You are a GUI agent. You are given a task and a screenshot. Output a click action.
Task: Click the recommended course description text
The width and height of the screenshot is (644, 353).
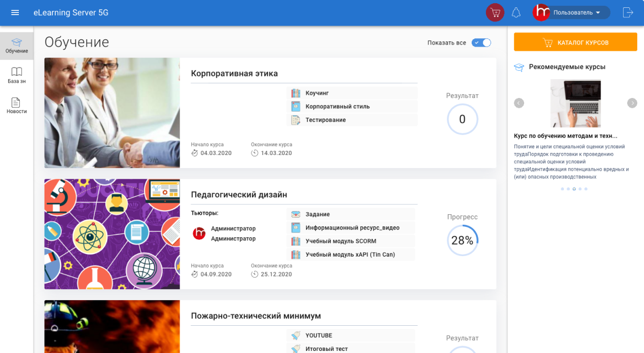tap(572, 162)
